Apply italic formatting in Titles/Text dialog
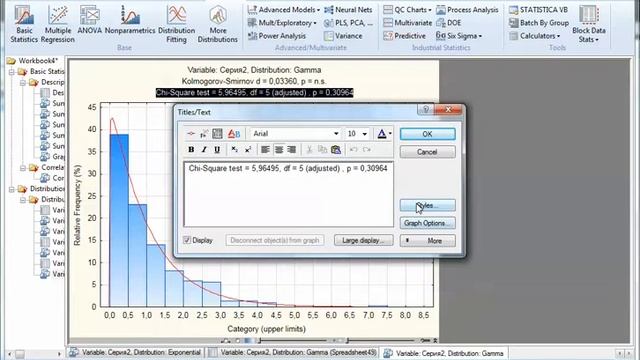Viewport: 640px width, 360px height. [x=204, y=150]
